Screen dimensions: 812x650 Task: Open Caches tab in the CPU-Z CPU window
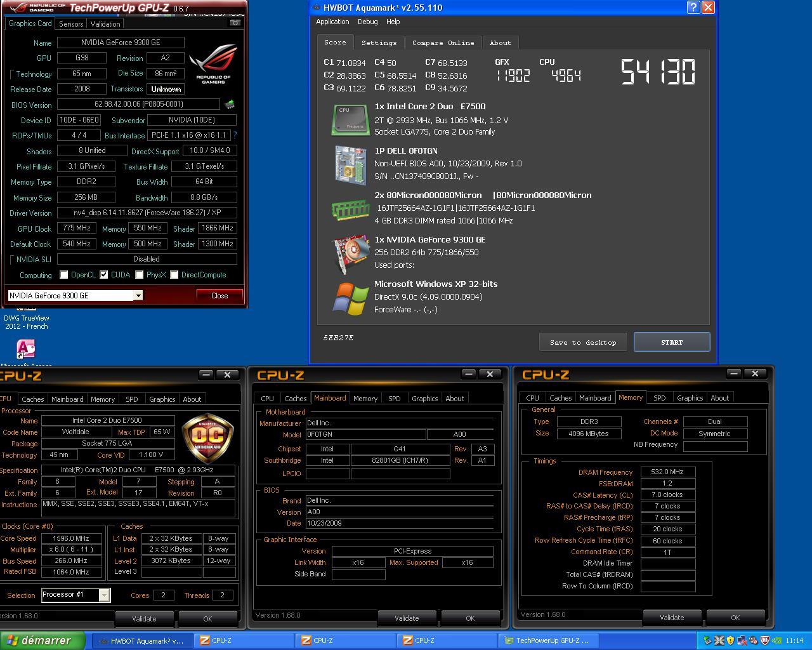click(x=32, y=399)
